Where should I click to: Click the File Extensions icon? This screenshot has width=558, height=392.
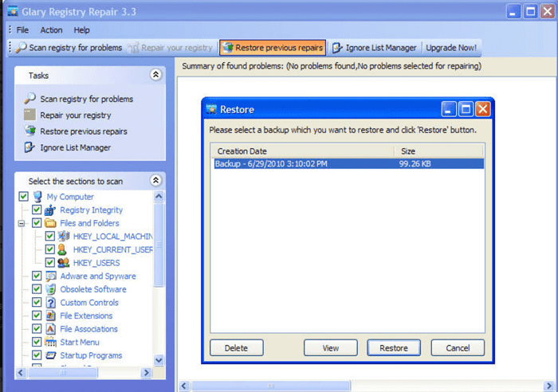coord(50,316)
